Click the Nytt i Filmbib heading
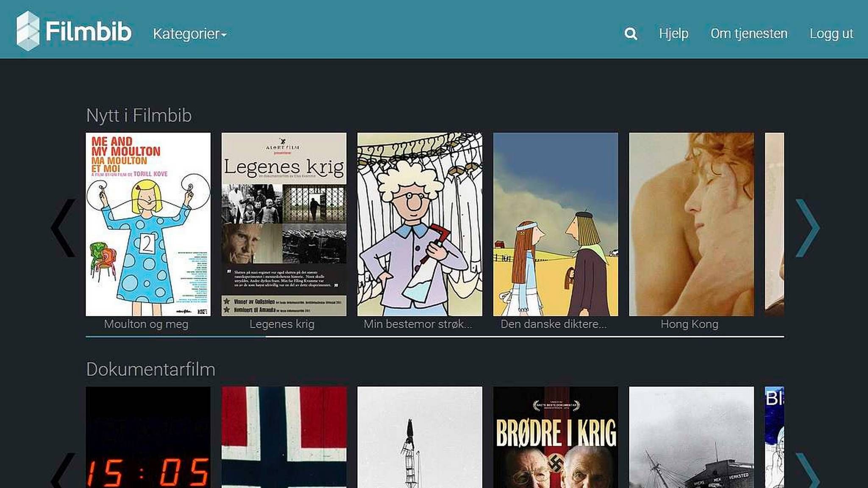868x488 pixels. [139, 116]
